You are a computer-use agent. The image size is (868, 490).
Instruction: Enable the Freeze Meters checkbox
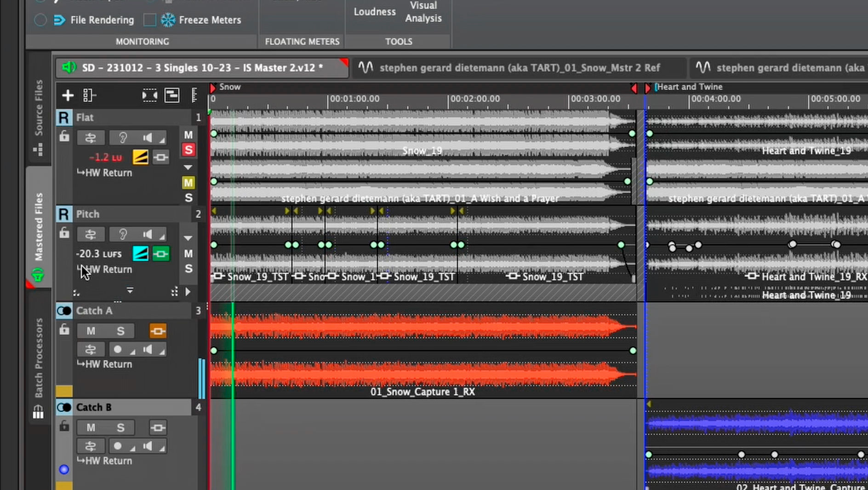(149, 20)
